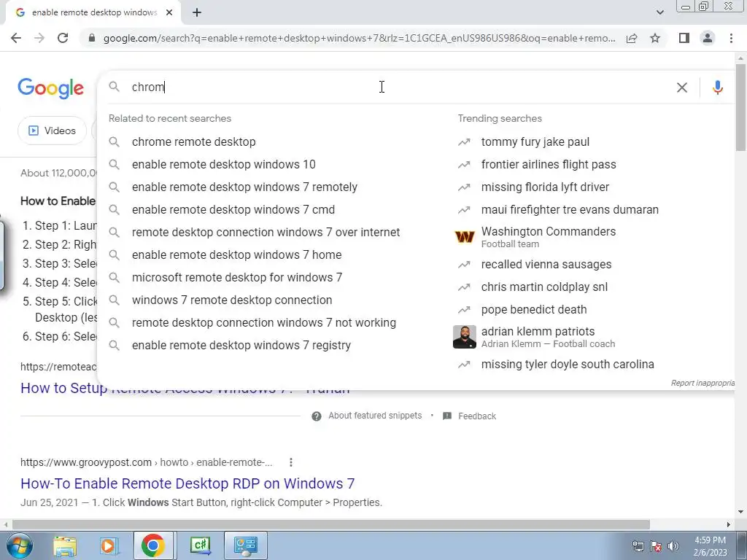Open trending 'maui firefighter tre evans dumaran'

point(570,209)
